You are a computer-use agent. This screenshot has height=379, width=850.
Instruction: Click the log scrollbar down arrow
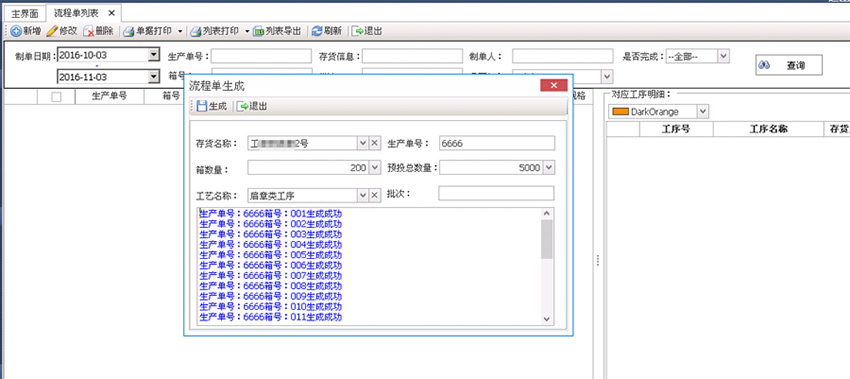pyautogui.click(x=546, y=319)
